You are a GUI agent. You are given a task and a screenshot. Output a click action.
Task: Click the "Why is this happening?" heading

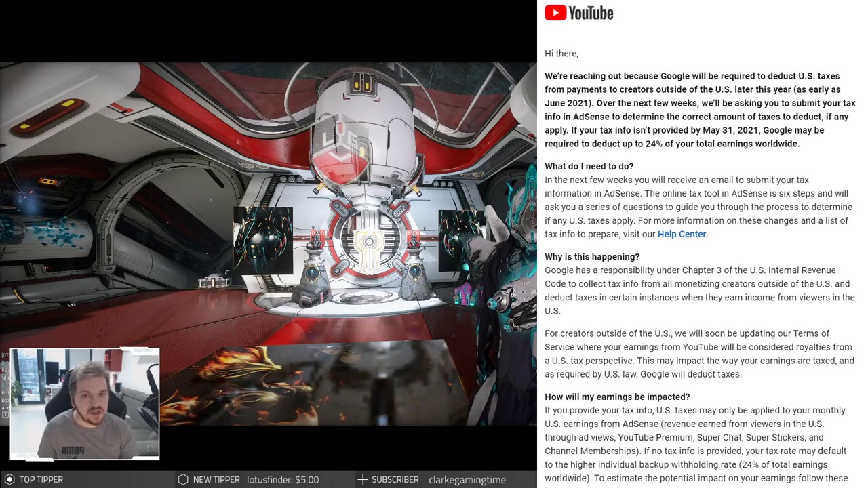click(592, 256)
